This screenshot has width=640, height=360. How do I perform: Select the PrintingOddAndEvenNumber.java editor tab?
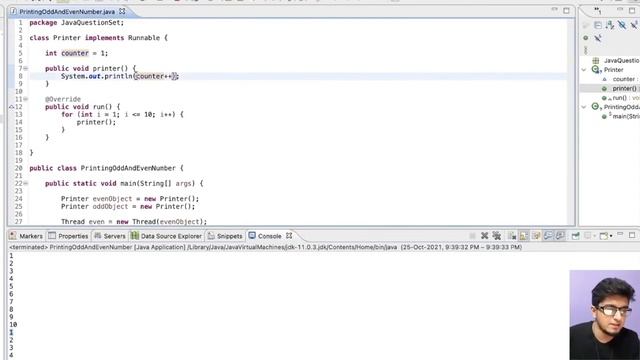[x=67, y=12]
